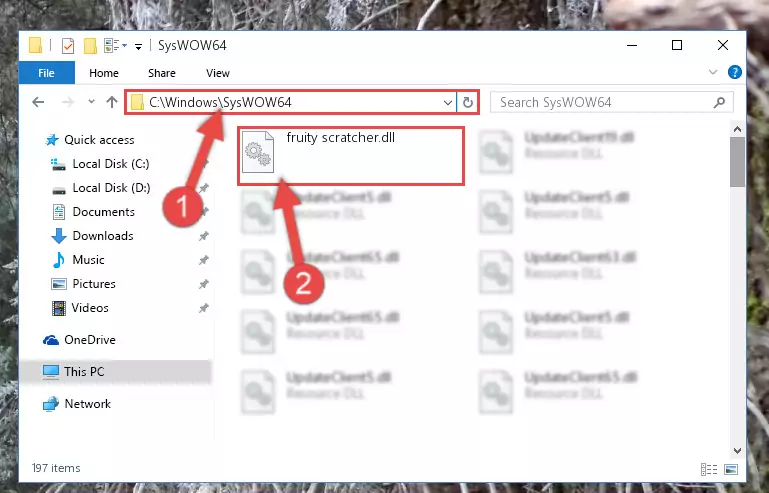Click the New folder icon in title bar
769x493 pixels.
pyautogui.click(x=90, y=46)
